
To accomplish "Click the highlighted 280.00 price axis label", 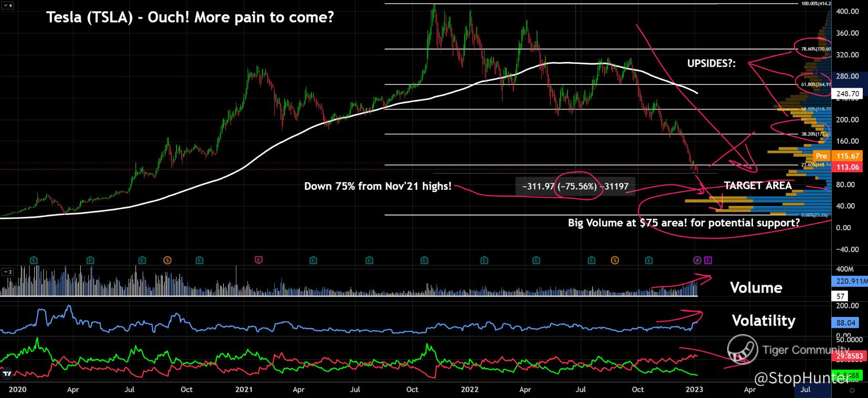I will 847,76.
